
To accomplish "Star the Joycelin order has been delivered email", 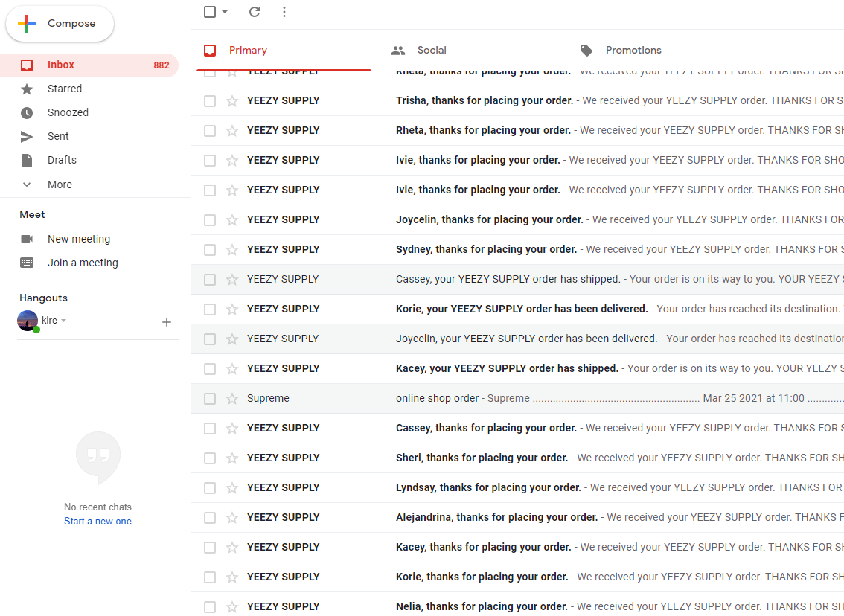I will click(x=232, y=339).
